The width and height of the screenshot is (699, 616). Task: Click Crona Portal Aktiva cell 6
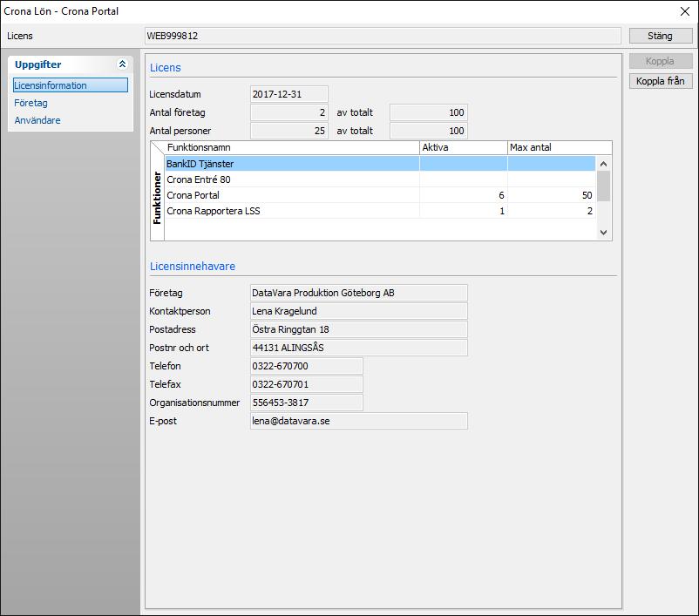(463, 195)
